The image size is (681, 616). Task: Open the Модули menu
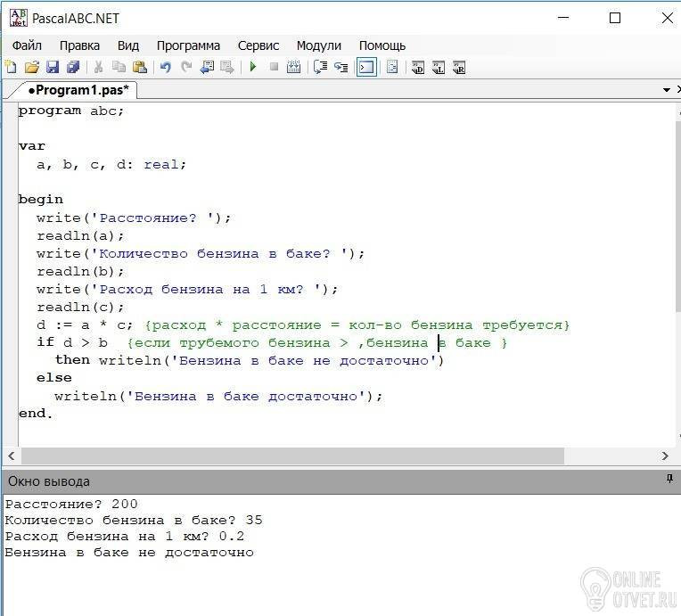(x=319, y=45)
